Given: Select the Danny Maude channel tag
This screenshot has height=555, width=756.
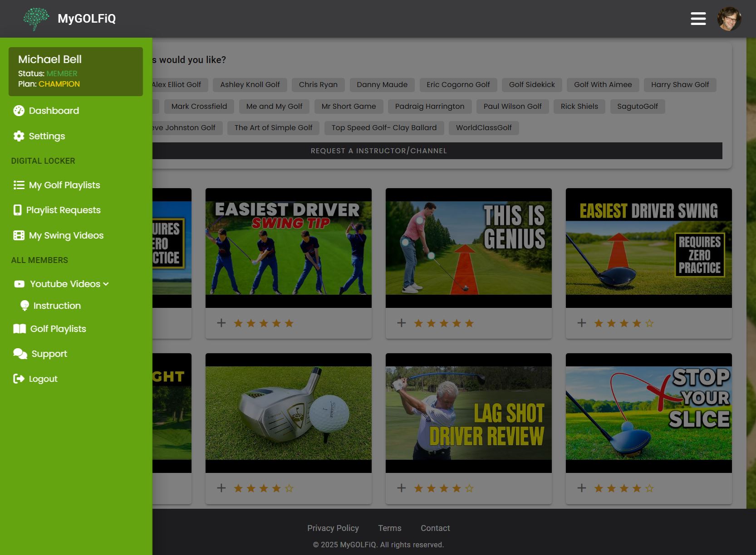Looking at the screenshot, I should (382, 85).
